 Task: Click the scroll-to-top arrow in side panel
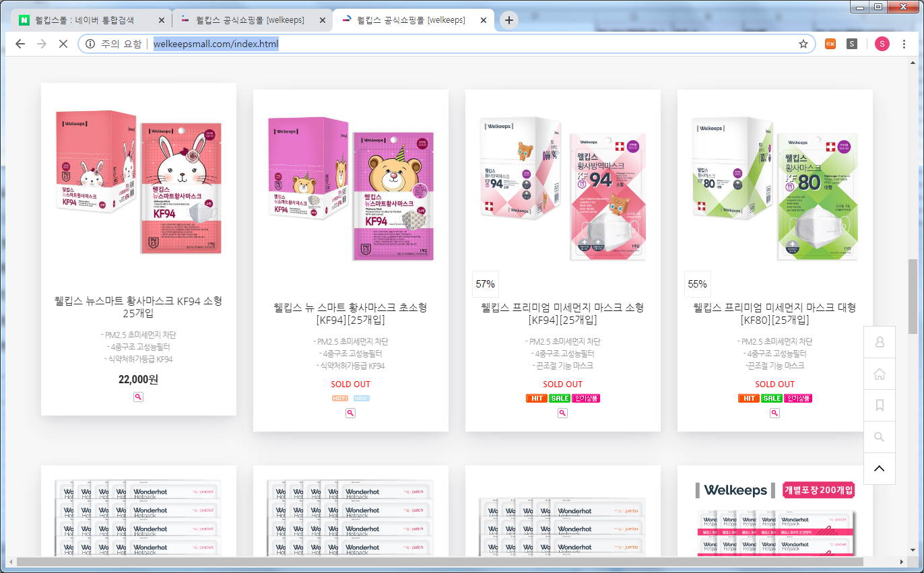coord(879,469)
